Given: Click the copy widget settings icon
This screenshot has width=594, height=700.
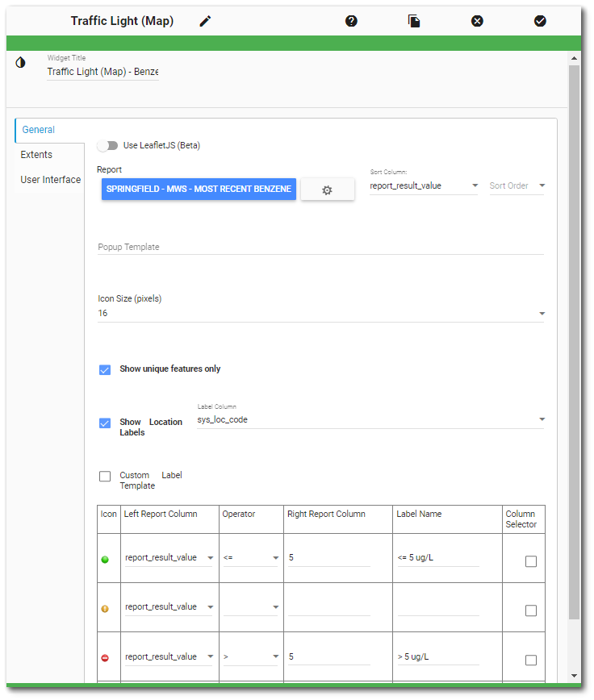Looking at the screenshot, I should click(414, 21).
